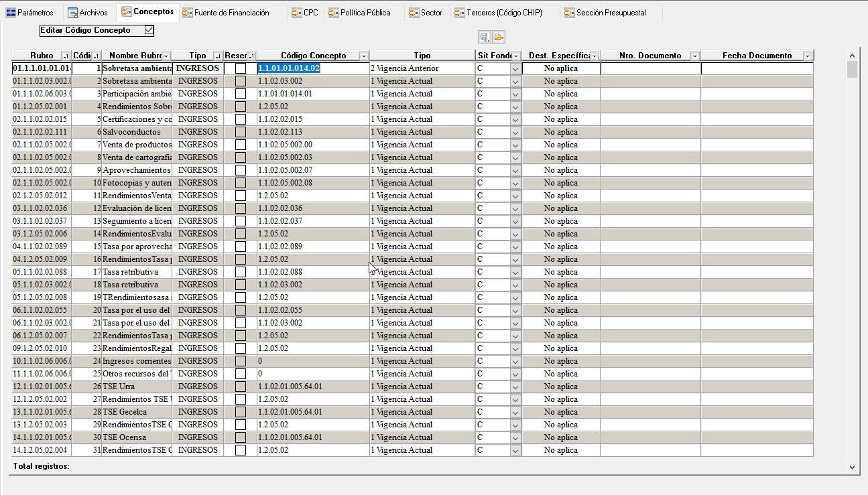Click the Parámetros tab icon
Screen dimensions: 868x495
tap(11, 13)
